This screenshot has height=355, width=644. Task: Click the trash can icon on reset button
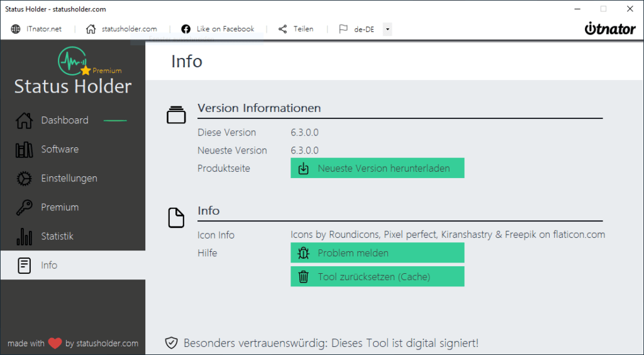point(304,277)
